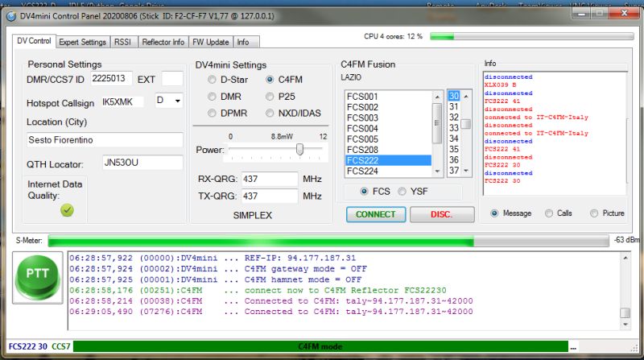This screenshot has height=360, width=644.
Task: Click the green PTT button
Action: tap(37, 277)
